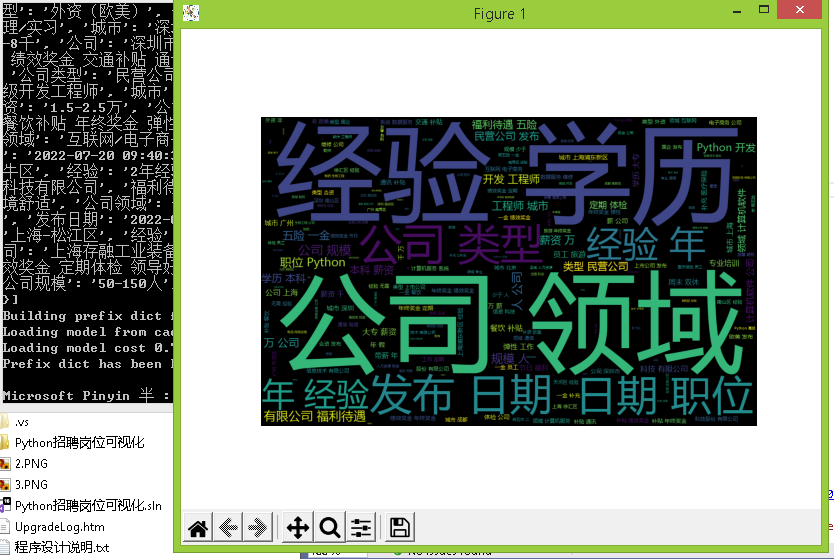Close the Figure 1 window

point(799,10)
